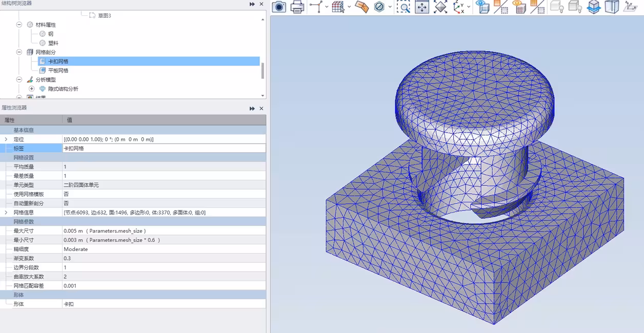Close the 属性浏览器 panel
The height and width of the screenshot is (333, 644).
tap(261, 109)
